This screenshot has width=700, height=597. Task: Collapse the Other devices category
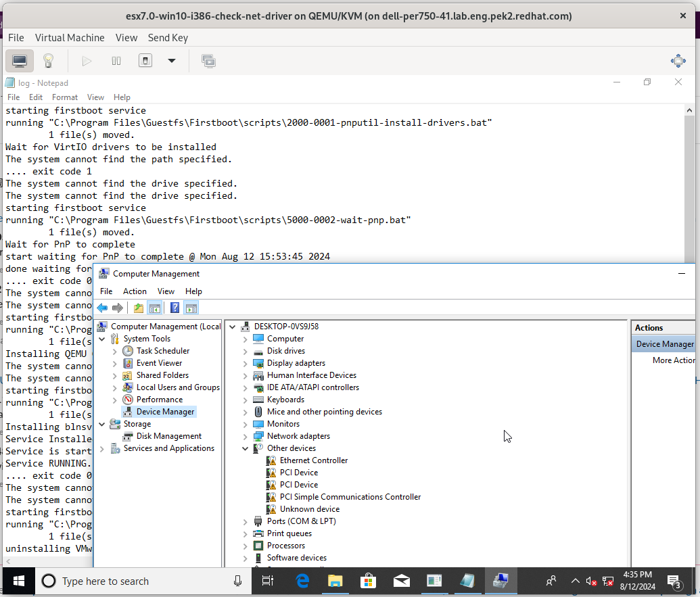click(x=246, y=448)
